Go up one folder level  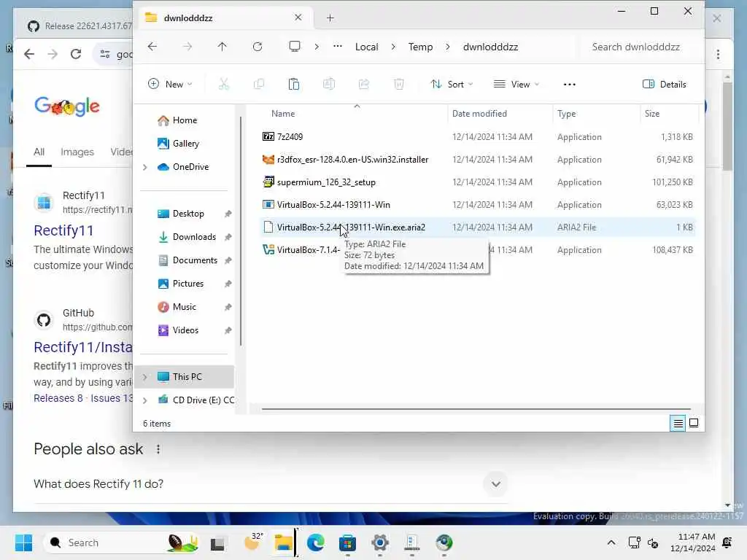point(222,47)
